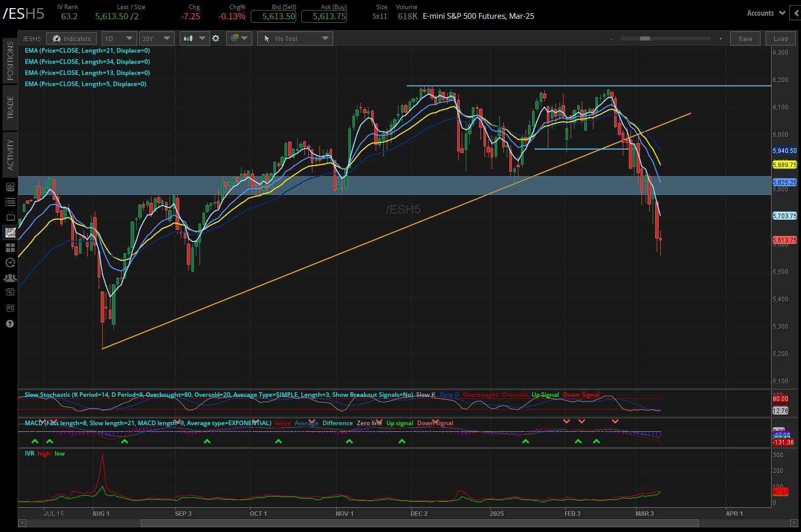The width and height of the screenshot is (801, 532).
Task: Expand the Accounts dropdown
Action: point(766,13)
